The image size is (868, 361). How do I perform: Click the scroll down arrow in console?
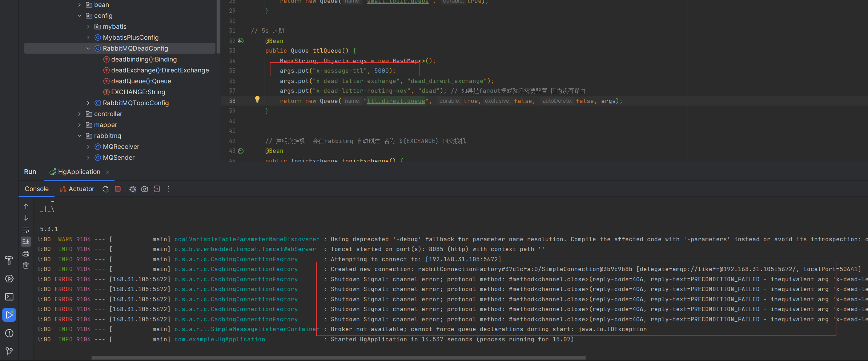(x=26, y=218)
